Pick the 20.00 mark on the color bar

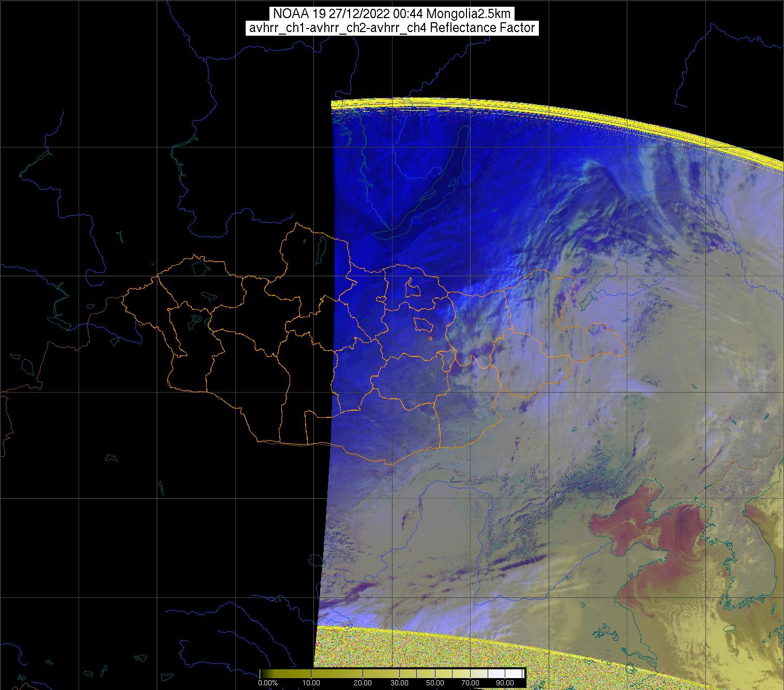click(363, 683)
